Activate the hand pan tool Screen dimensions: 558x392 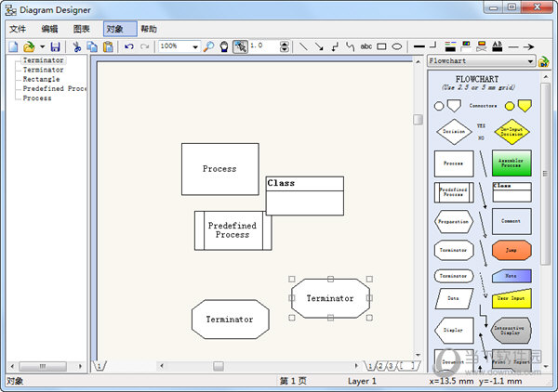point(224,46)
